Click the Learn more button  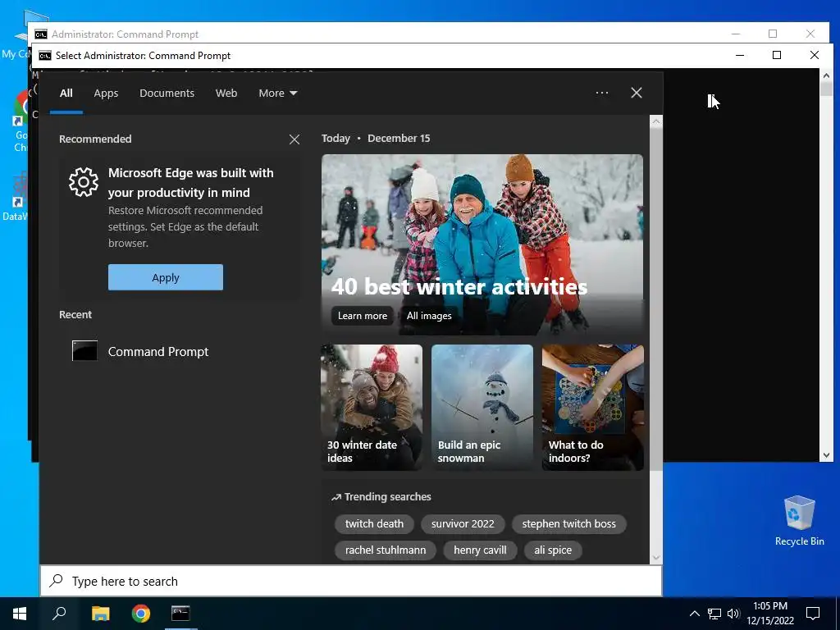(x=362, y=316)
